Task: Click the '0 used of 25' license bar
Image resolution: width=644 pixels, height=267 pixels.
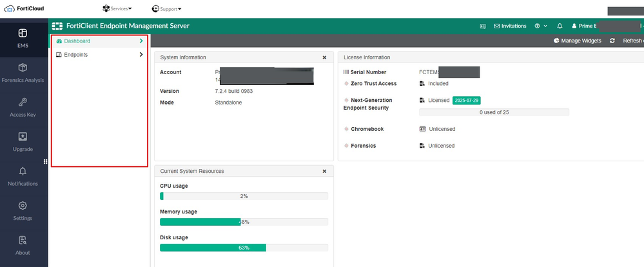Action: (x=494, y=112)
